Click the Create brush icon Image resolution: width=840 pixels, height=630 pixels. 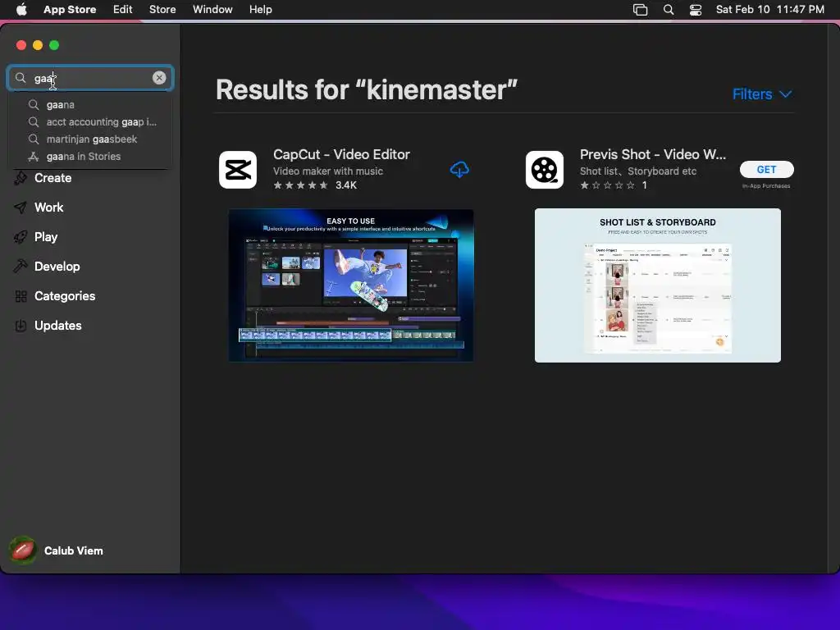(x=21, y=178)
